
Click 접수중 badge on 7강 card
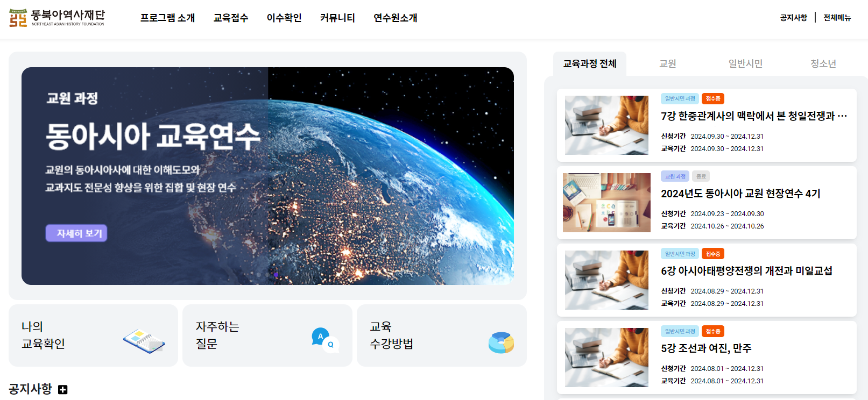pyautogui.click(x=713, y=99)
